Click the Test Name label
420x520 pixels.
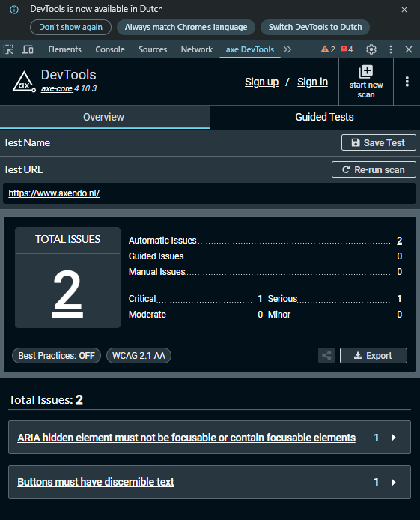coord(27,142)
